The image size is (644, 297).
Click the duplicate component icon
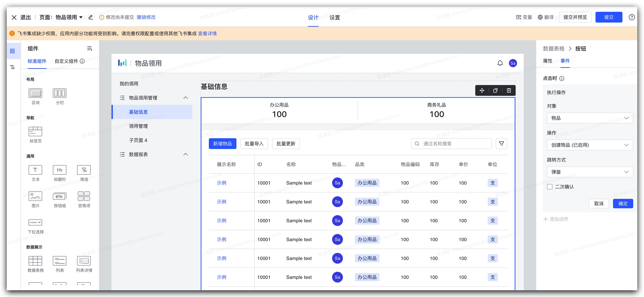tap(495, 91)
